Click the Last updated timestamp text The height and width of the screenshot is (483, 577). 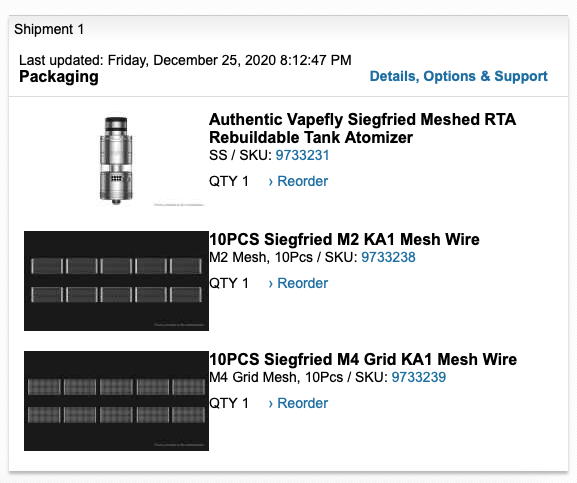[185, 60]
